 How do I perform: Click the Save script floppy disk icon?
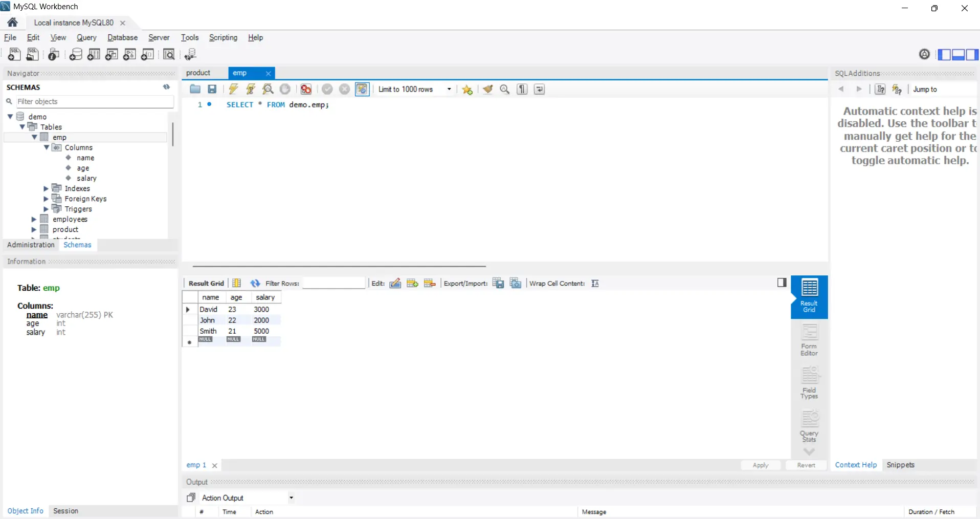point(212,89)
